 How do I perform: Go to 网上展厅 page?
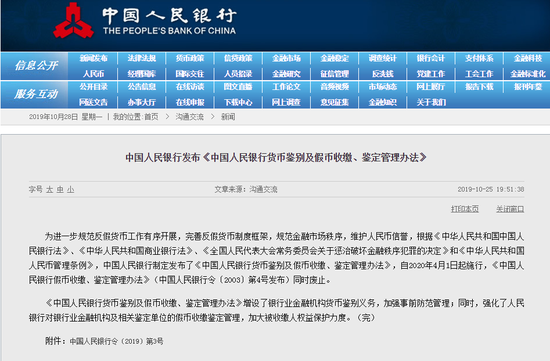(431, 87)
